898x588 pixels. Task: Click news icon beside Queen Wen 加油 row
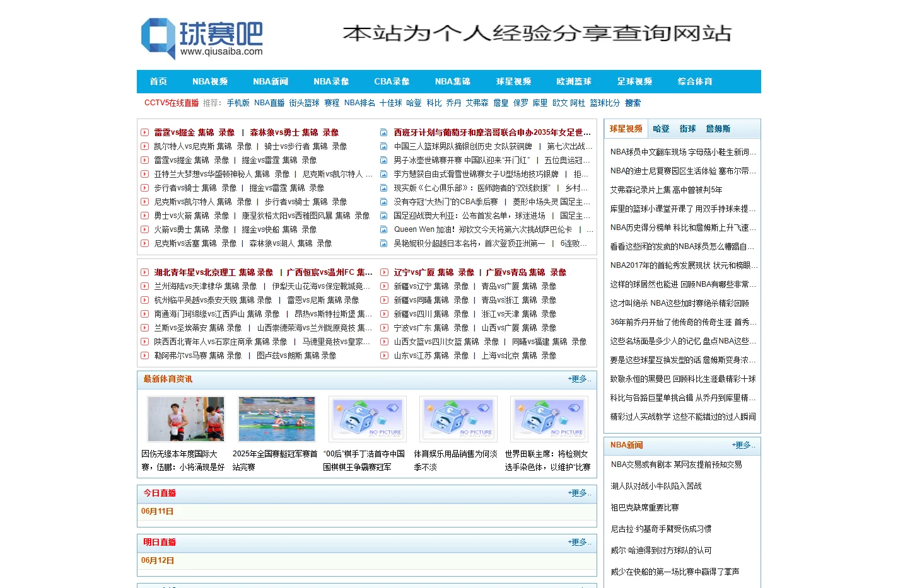click(383, 229)
